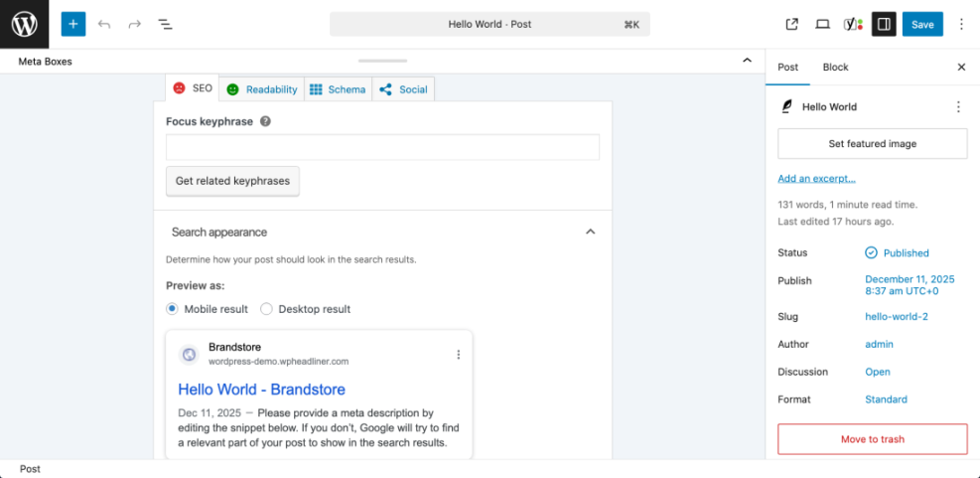Collapse the Meta Boxes panel
Viewport: 980px width, 478px height.
click(747, 61)
